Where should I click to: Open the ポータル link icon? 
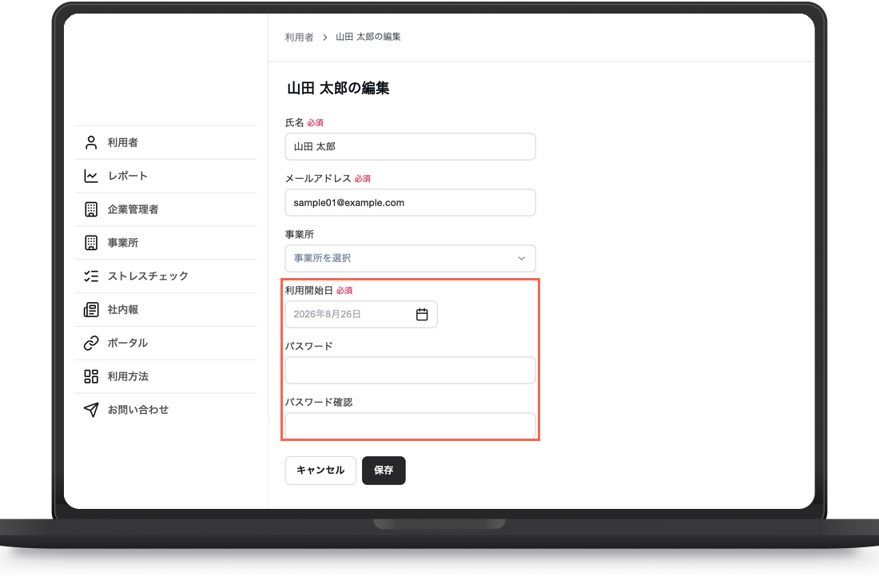pos(91,343)
